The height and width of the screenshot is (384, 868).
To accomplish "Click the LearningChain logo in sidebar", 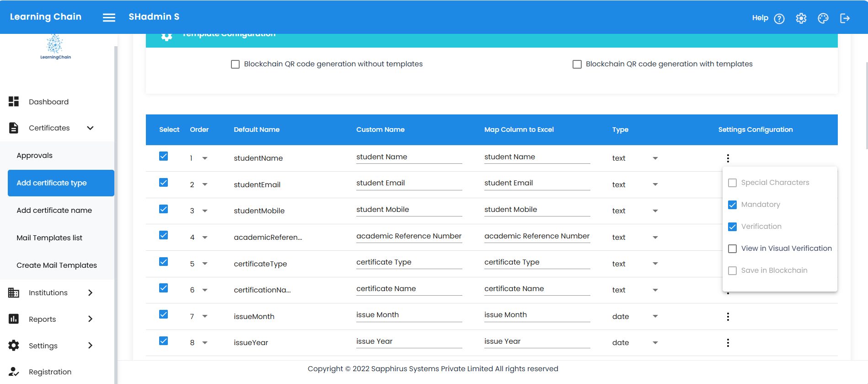I will [55, 47].
